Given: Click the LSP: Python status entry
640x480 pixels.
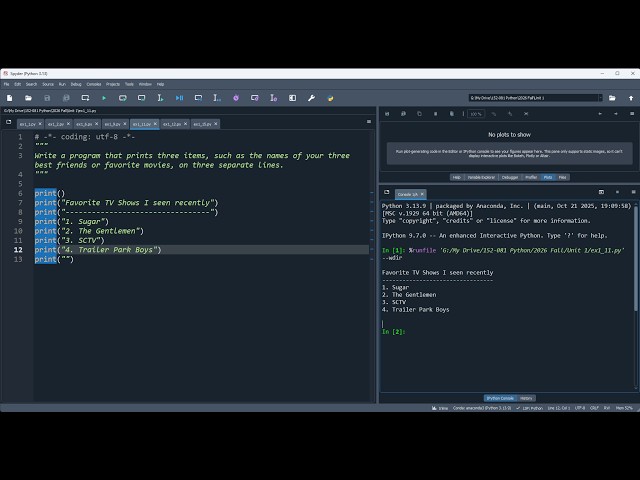Looking at the screenshot, I should 529,408.
